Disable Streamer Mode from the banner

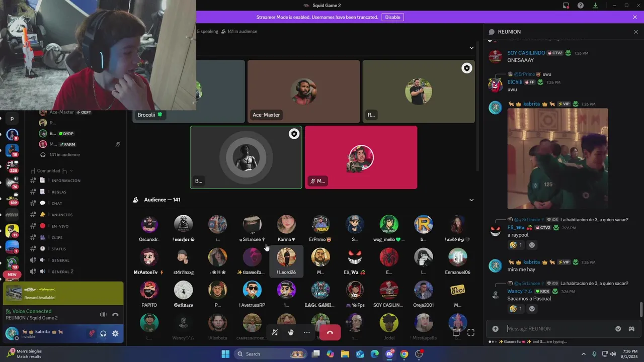coord(392,17)
